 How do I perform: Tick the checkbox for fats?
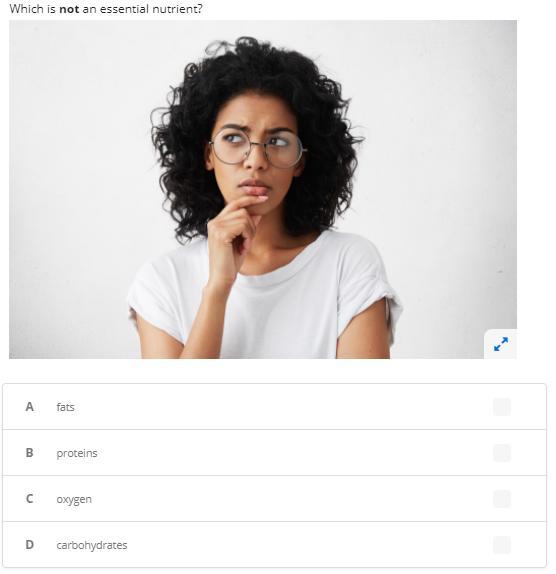[x=501, y=407]
